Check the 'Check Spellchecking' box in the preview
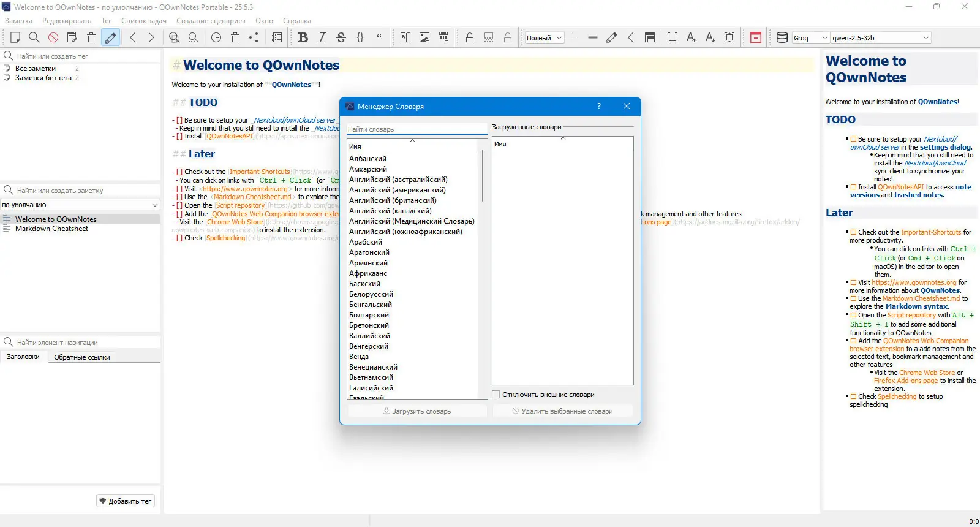Image resolution: width=980 pixels, height=527 pixels. (853, 397)
